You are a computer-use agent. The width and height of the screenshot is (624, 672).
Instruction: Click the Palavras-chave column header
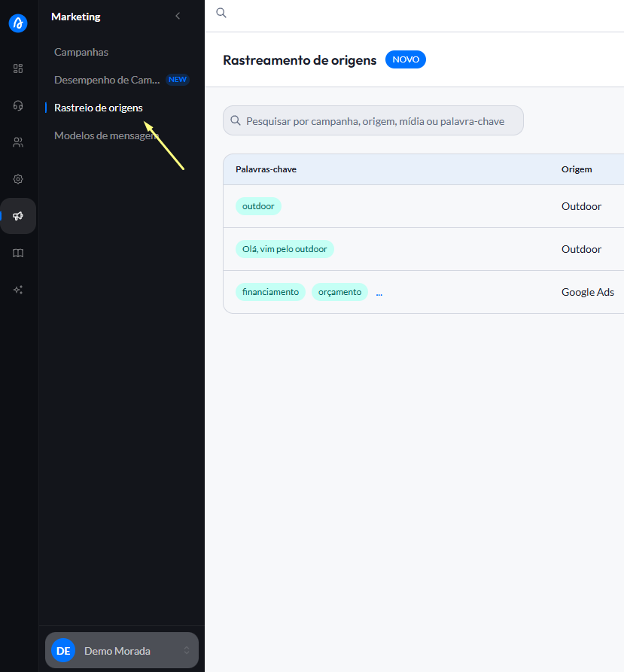266,169
